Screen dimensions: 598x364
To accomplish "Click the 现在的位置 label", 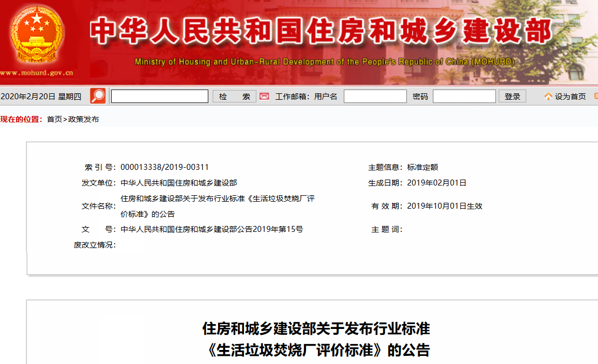I will (21, 119).
